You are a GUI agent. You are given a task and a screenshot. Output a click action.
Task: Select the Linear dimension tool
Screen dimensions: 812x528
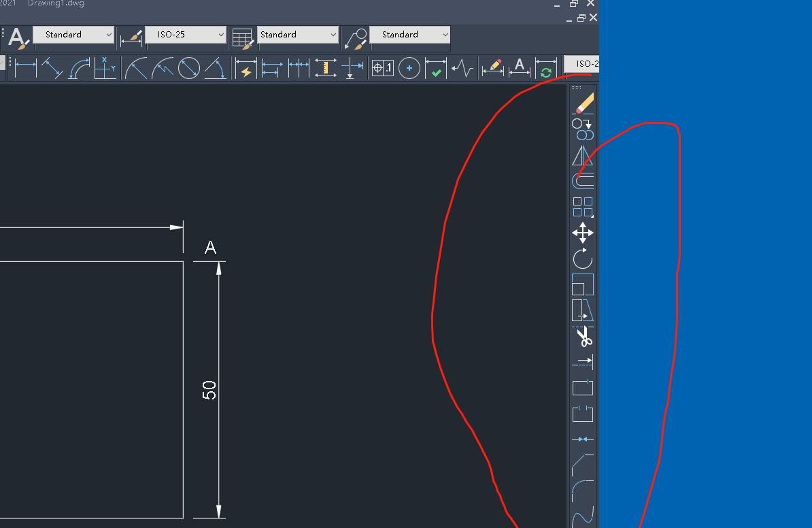pos(25,68)
